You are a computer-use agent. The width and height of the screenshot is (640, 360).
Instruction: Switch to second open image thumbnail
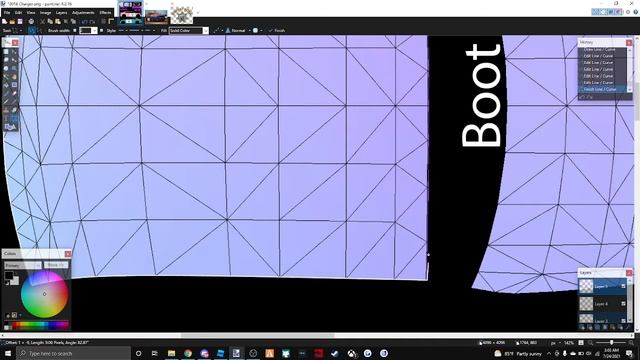(156, 17)
